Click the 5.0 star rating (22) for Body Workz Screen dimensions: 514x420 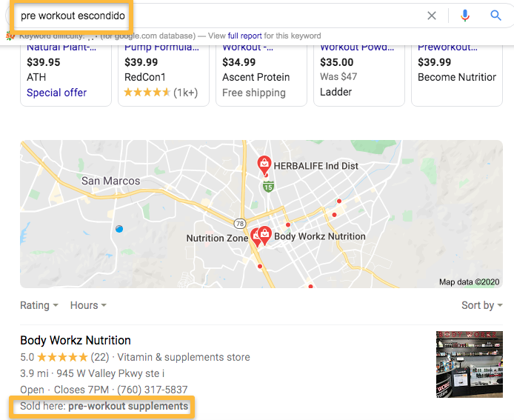coord(64,357)
